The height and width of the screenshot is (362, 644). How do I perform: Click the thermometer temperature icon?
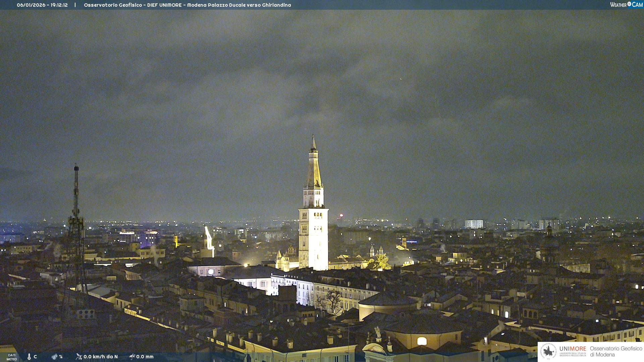pos(29,357)
